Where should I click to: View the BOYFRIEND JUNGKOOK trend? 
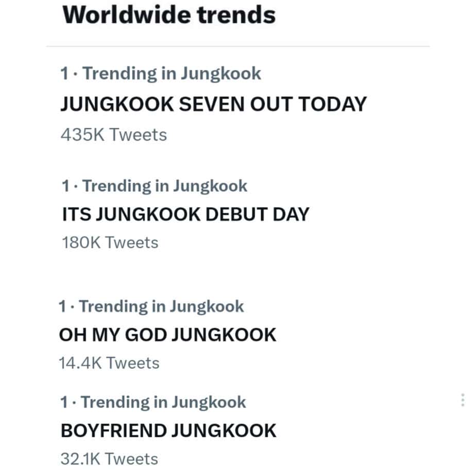168,430
